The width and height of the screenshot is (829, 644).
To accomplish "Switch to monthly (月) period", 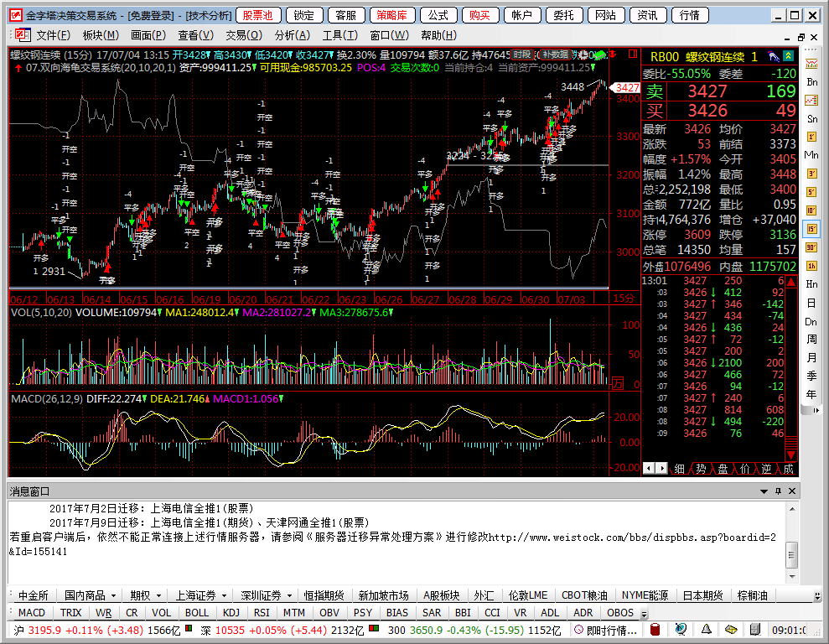I will click(x=811, y=358).
